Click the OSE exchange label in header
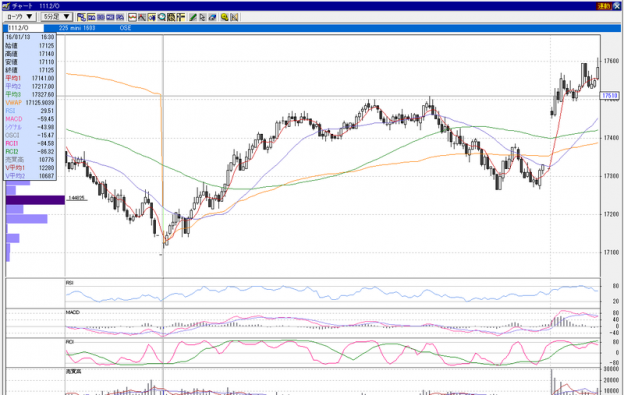This screenshot has width=624, height=395. (125, 28)
